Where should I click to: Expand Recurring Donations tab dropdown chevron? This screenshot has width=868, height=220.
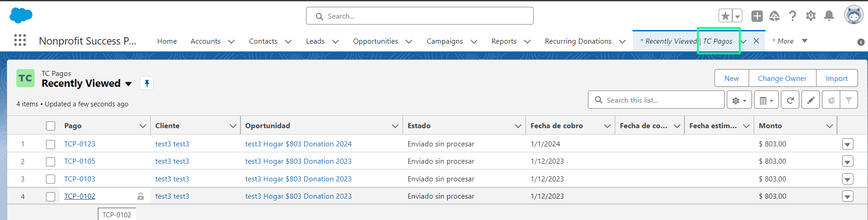tap(623, 41)
